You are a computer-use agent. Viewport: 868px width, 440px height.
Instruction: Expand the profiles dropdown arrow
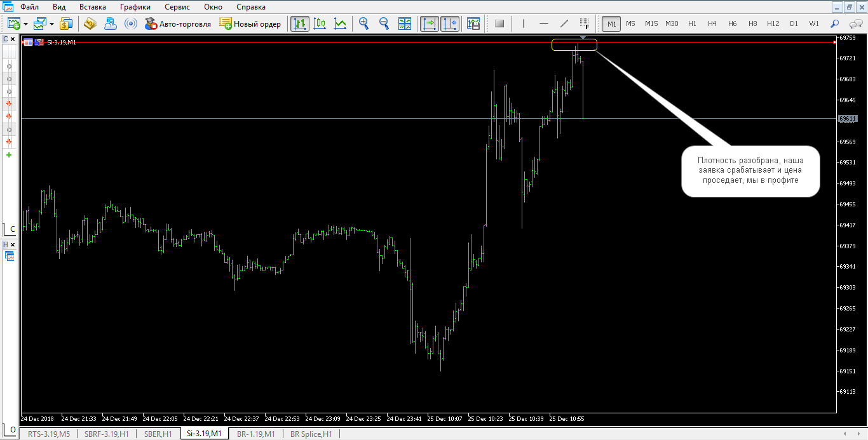coord(51,24)
